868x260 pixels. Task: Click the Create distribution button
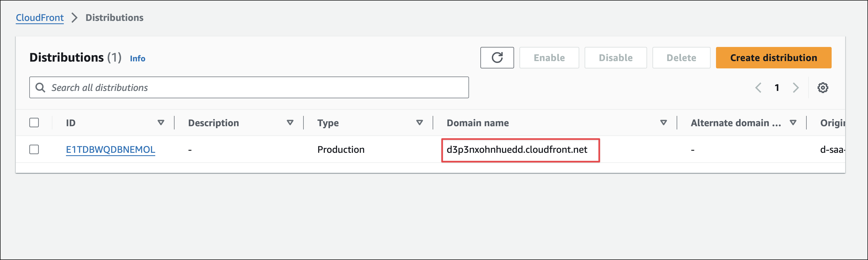(773, 58)
